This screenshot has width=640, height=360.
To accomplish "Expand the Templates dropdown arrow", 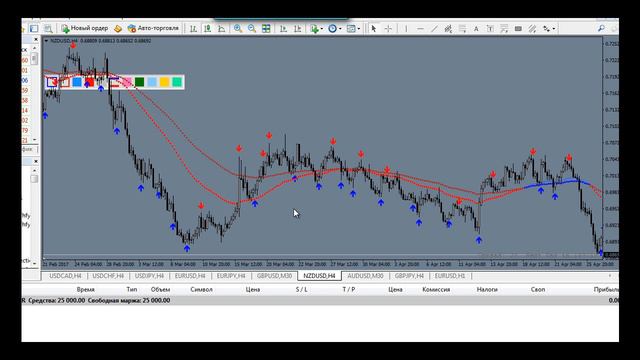I will [359, 29].
